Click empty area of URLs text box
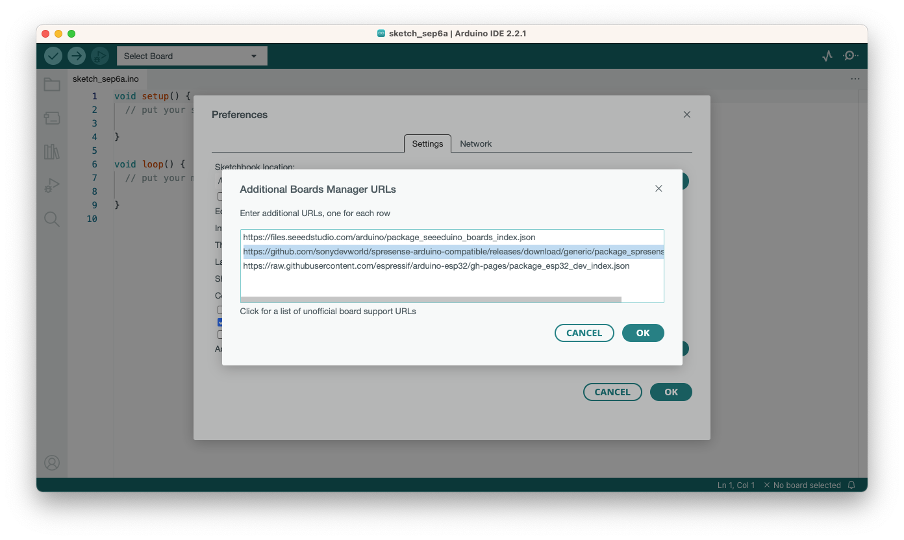The image size is (904, 540). coord(452,284)
